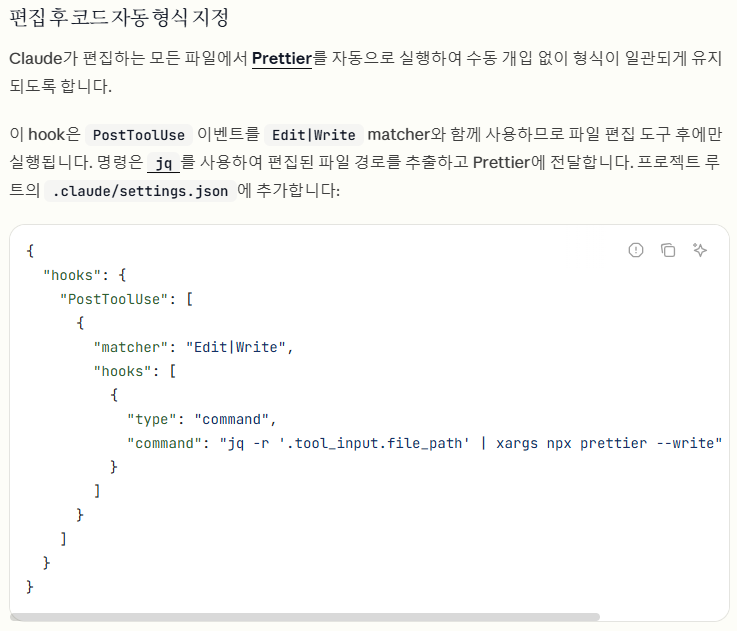737x631 pixels.
Task: Copy the code block using copy icon
Action: pyautogui.click(x=668, y=251)
